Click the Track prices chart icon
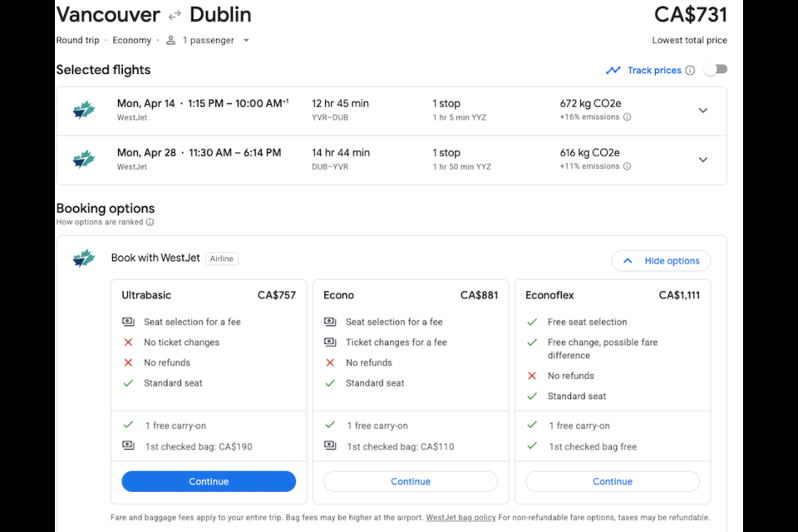 click(613, 71)
